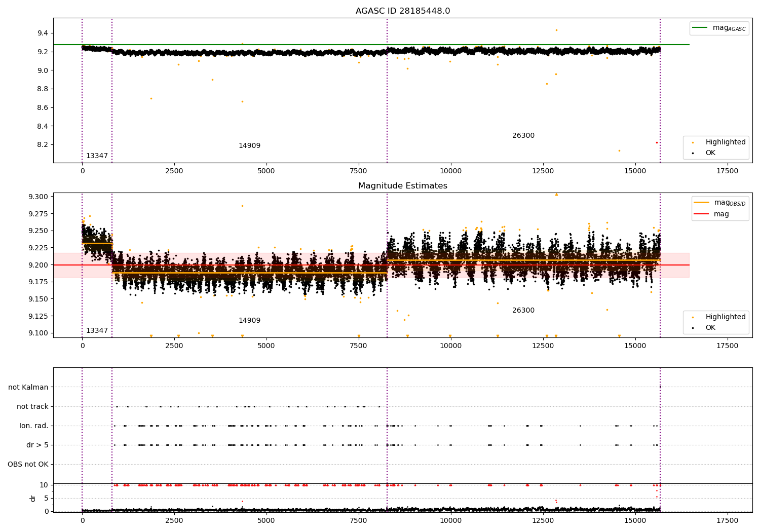The width and height of the screenshot is (760, 532).
Task: Click the 26300 obsid label in the top chart
Action: (523, 136)
